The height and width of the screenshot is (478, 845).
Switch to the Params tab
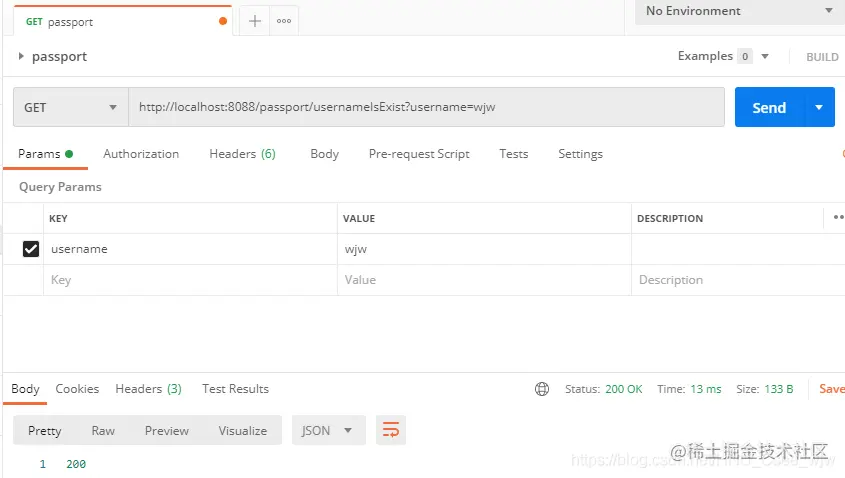click(x=45, y=154)
